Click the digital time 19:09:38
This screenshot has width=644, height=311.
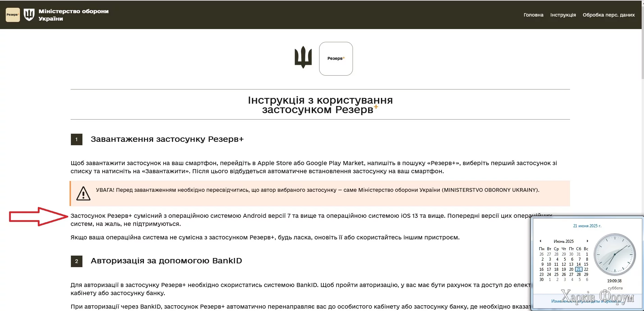(614, 281)
